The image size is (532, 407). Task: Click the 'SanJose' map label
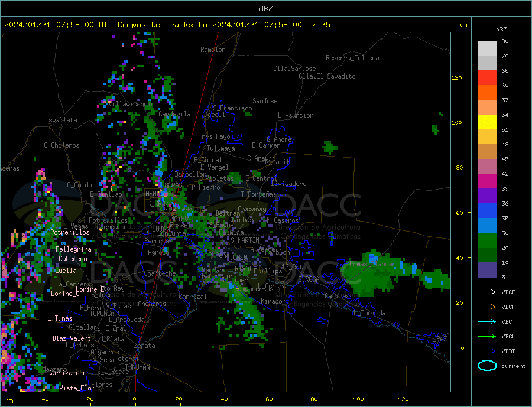(265, 101)
